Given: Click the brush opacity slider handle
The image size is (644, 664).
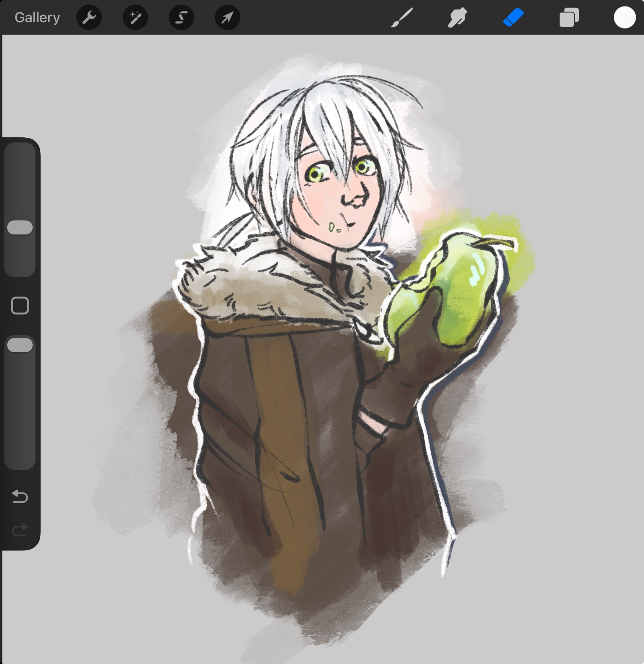Looking at the screenshot, I should click(20, 345).
